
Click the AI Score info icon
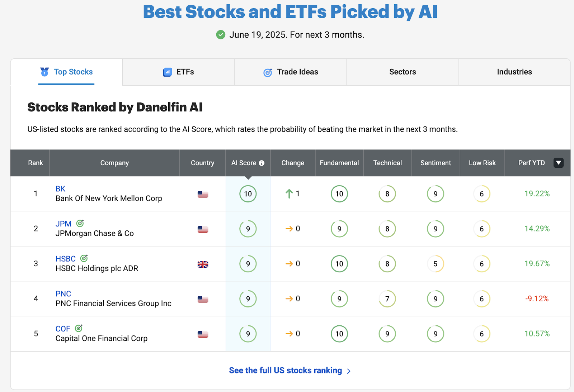click(262, 163)
